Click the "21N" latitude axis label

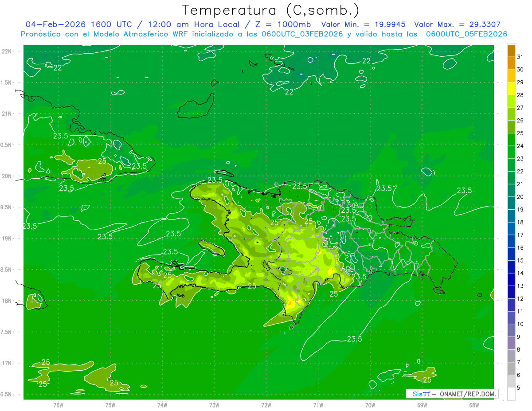coord(7,114)
